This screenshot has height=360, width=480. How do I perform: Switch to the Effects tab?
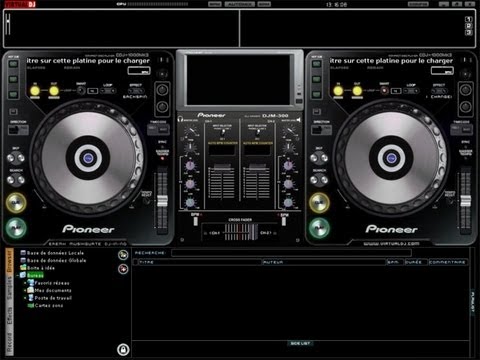pyautogui.click(x=9, y=315)
